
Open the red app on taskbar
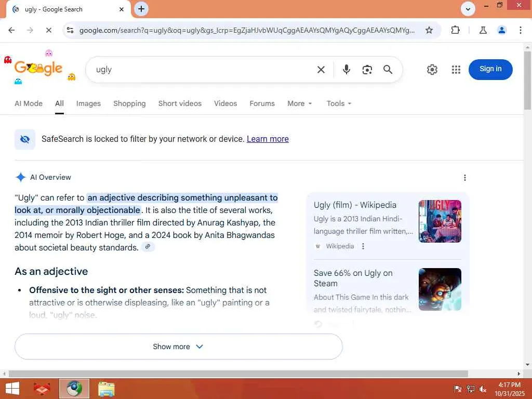pyautogui.click(x=42, y=389)
